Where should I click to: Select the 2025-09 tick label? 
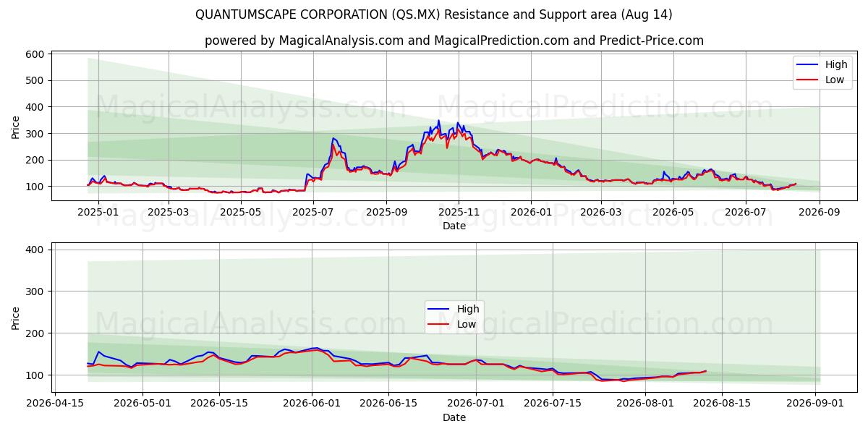(386, 212)
